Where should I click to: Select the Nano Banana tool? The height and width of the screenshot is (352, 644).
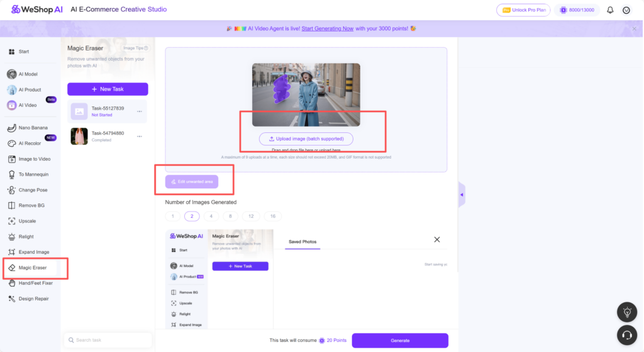pyautogui.click(x=28, y=128)
